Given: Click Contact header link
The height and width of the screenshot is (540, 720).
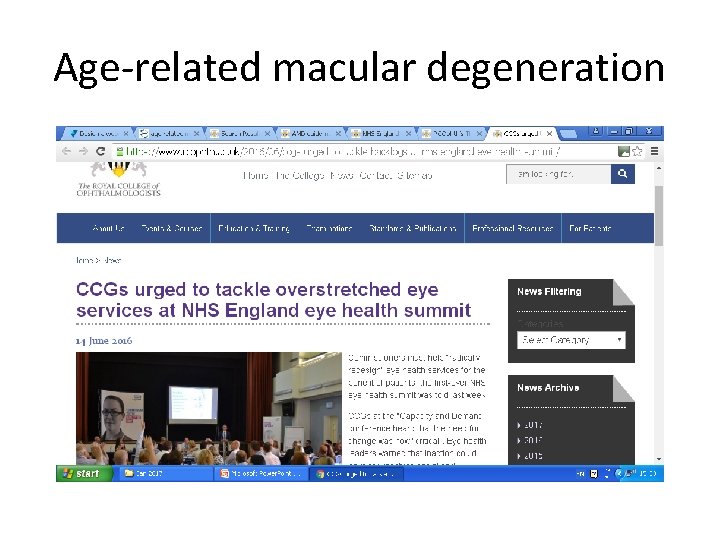Looking at the screenshot, I should (376, 175).
